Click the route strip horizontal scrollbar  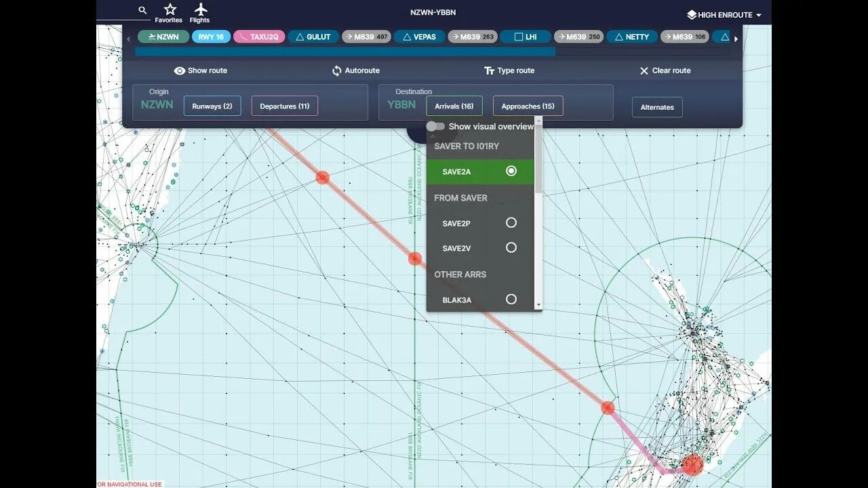[345, 52]
